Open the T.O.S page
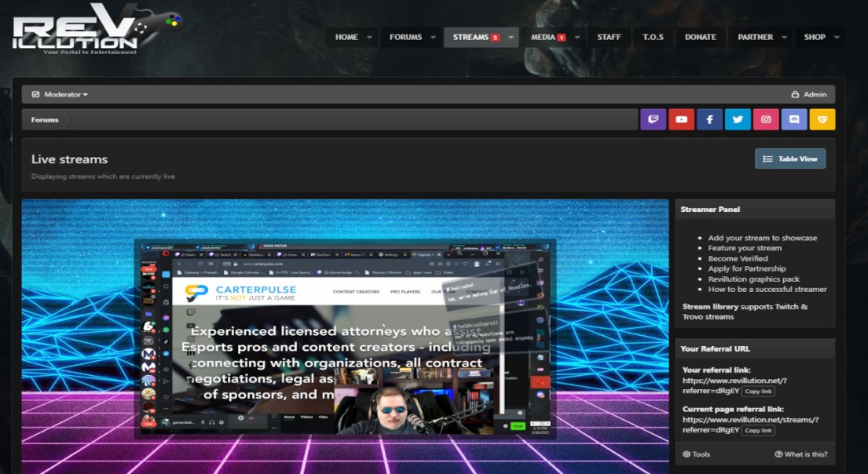868x474 pixels. pyautogui.click(x=654, y=38)
